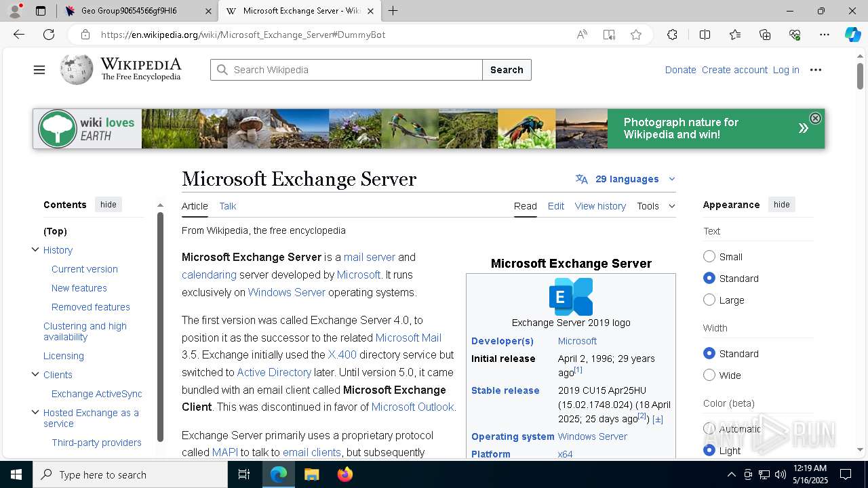Switch to Geo Group browser tab
The width and height of the screenshot is (868, 488).
click(138, 11)
